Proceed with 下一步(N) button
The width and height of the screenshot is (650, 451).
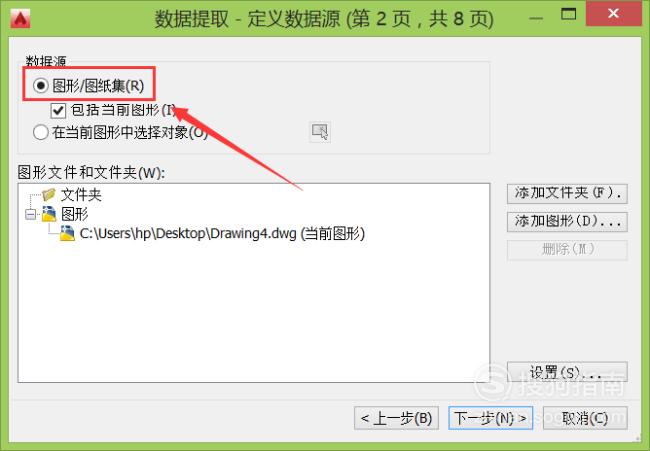click(490, 418)
